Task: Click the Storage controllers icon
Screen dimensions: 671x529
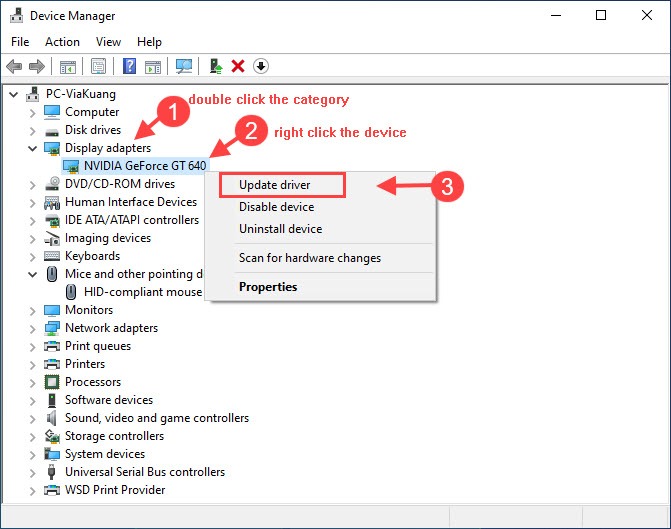Action: coord(52,436)
